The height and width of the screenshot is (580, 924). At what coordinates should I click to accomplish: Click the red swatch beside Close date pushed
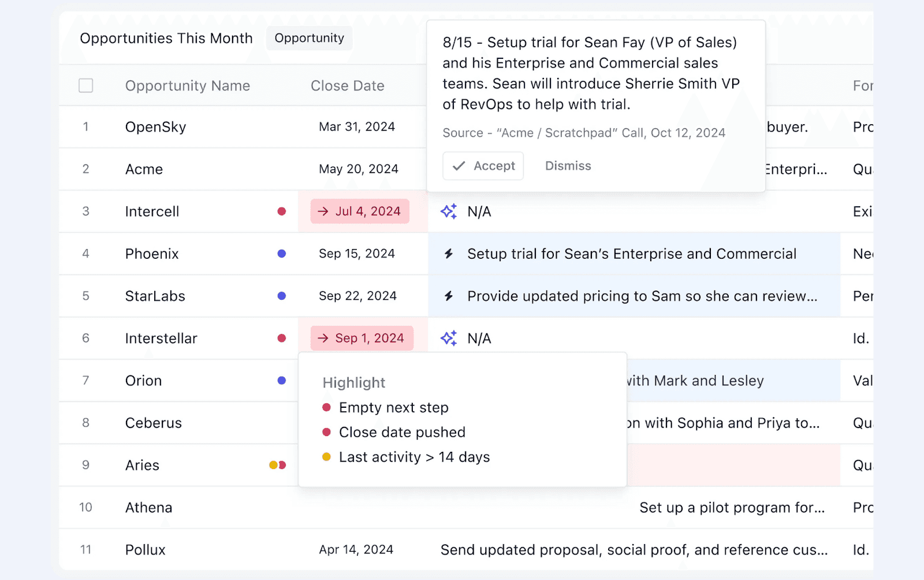pos(327,432)
